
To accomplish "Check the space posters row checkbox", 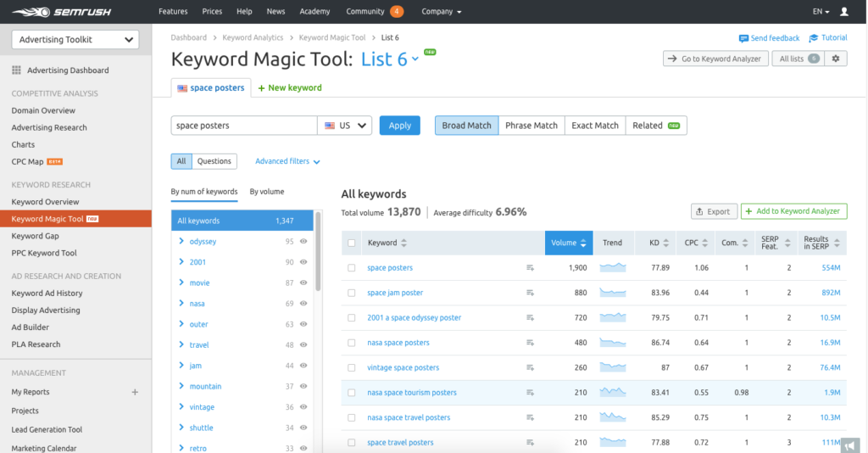I will pos(352,268).
